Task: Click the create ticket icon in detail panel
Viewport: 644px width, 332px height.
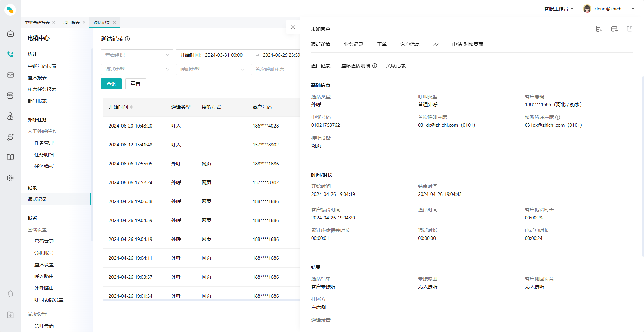Action: 599,29
